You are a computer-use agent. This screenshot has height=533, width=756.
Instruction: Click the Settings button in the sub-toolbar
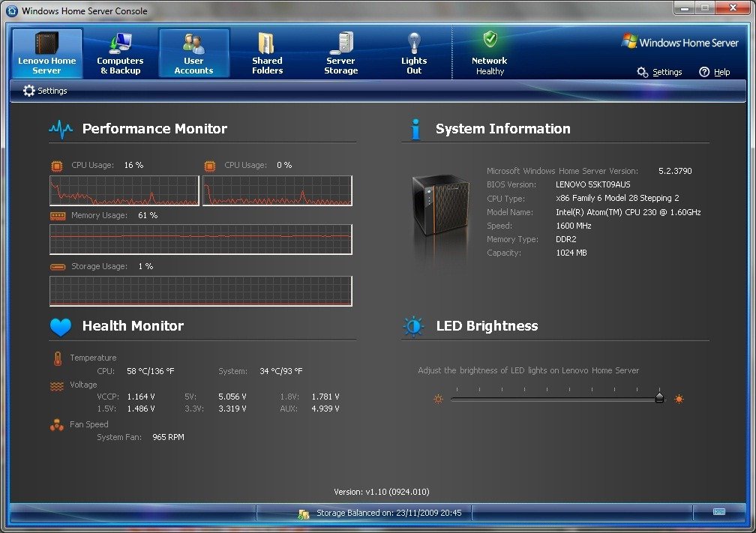coord(45,91)
